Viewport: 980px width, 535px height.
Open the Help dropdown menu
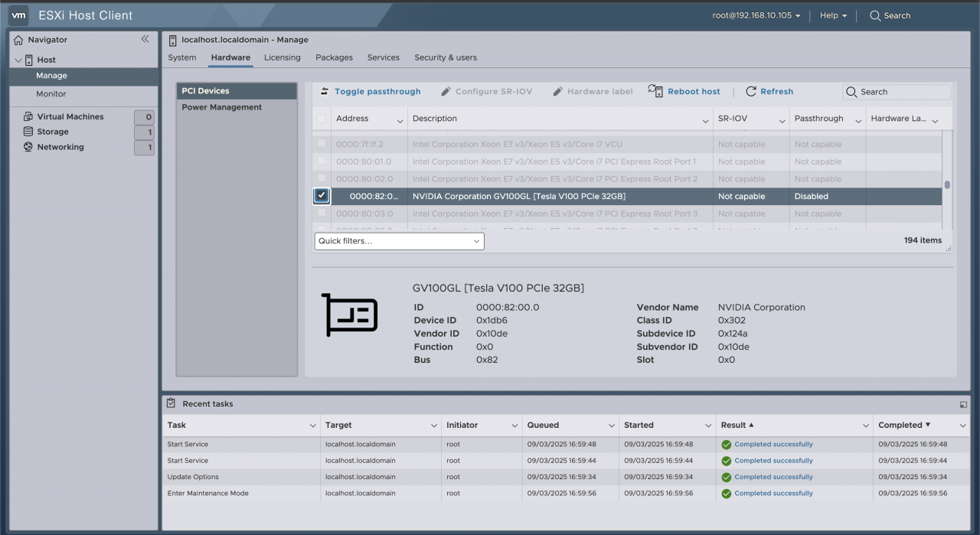click(x=834, y=15)
